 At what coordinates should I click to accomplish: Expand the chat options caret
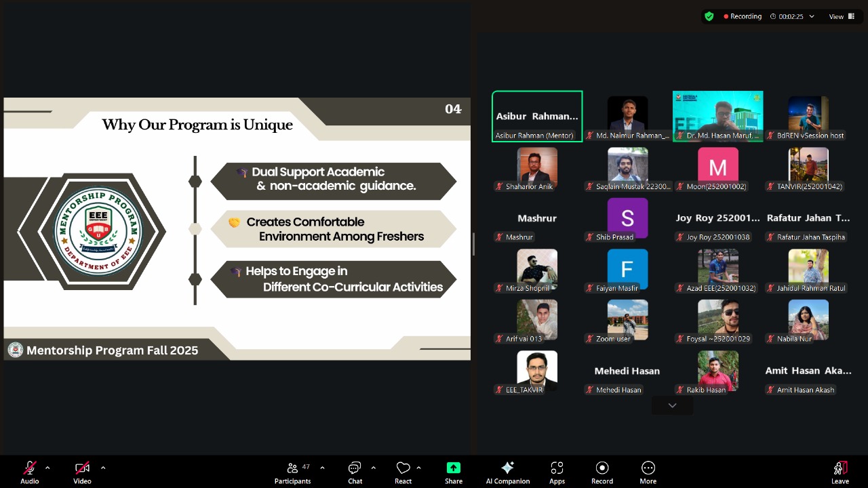coord(374,468)
